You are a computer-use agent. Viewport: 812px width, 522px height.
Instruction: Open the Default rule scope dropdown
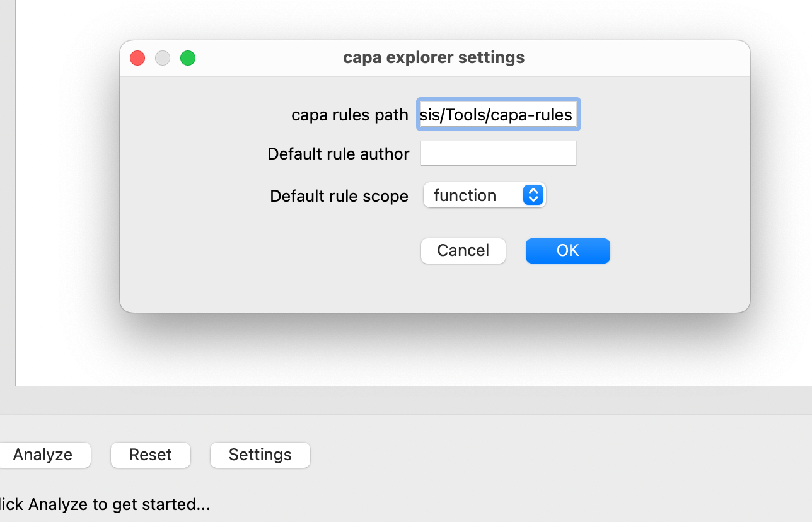pyautogui.click(x=484, y=195)
